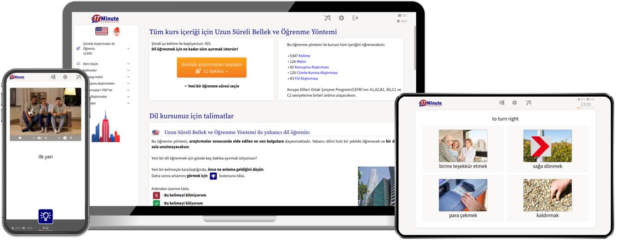Choose 'sağa dönmek' answer on the tablet

[x=547, y=149]
